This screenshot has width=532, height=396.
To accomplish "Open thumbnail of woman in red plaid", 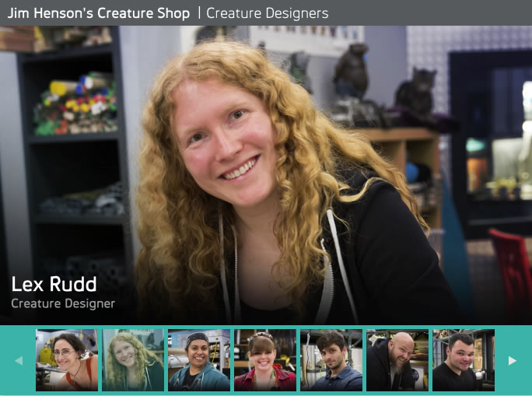I will (x=265, y=360).
